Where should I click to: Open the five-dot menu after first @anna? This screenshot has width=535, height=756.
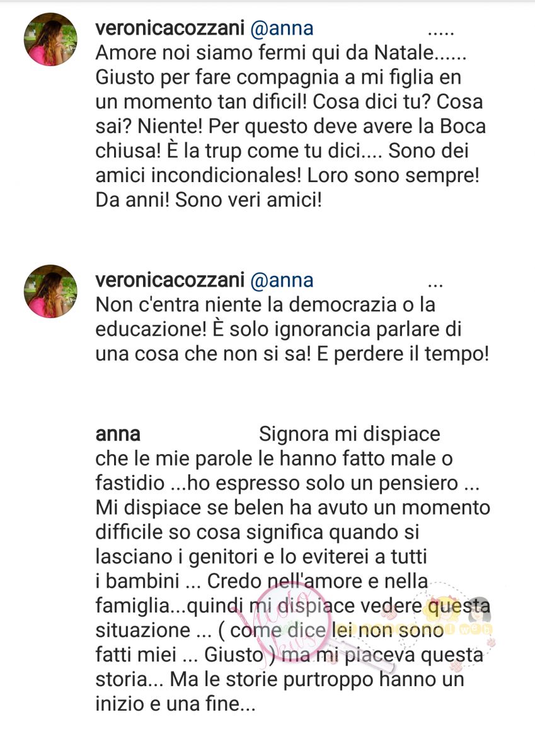tap(441, 32)
